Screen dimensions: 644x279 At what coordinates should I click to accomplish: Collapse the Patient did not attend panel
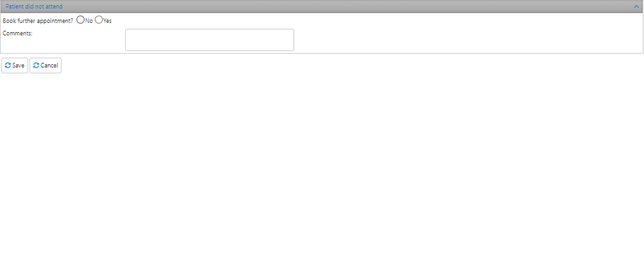[636, 7]
